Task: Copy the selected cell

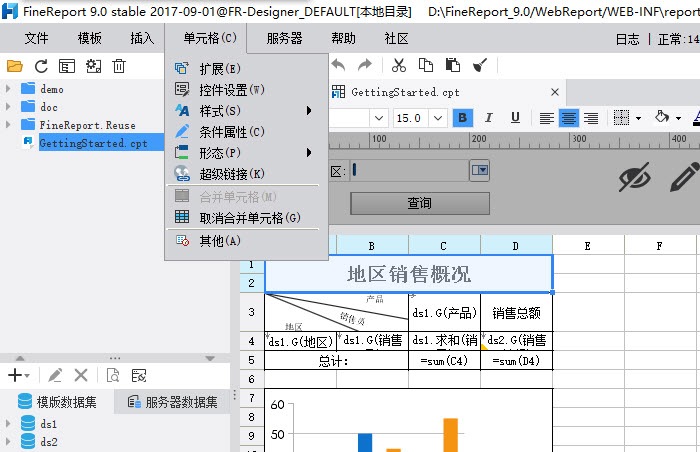Action: 425,65
